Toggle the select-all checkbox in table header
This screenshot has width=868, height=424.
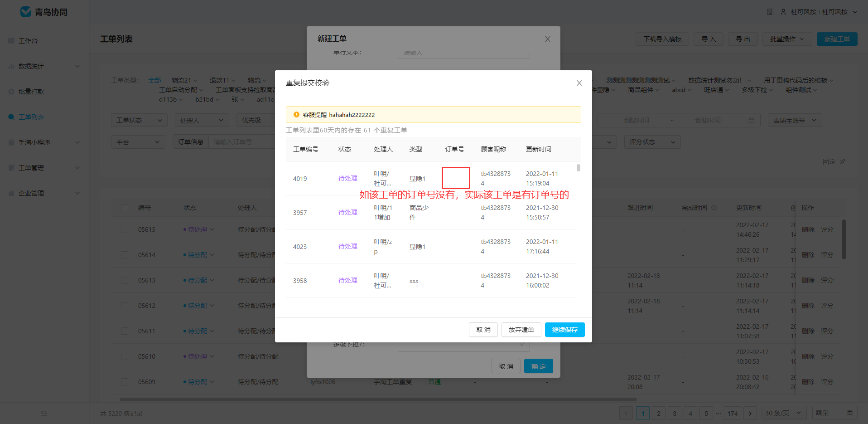tap(125, 208)
